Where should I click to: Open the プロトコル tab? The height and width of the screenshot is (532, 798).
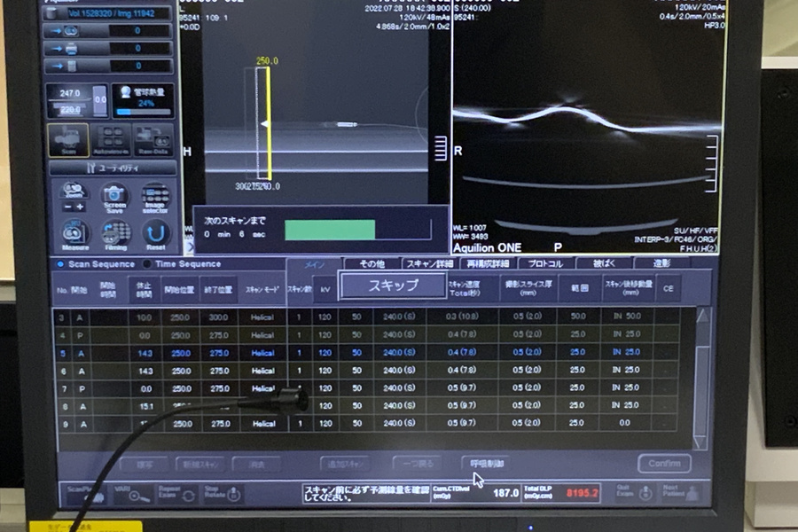544,263
